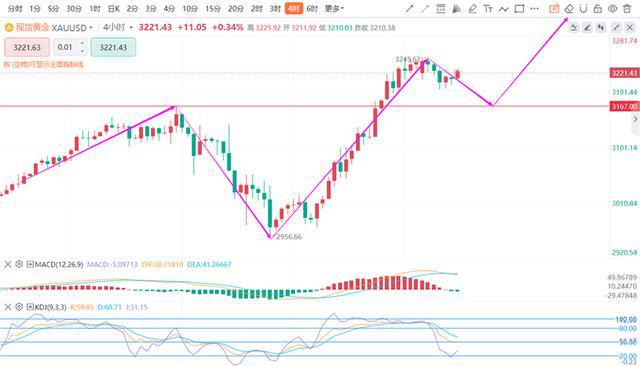Switch to 15分 timeframe
Screen dimensions: 640x366
click(x=213, y=9)
